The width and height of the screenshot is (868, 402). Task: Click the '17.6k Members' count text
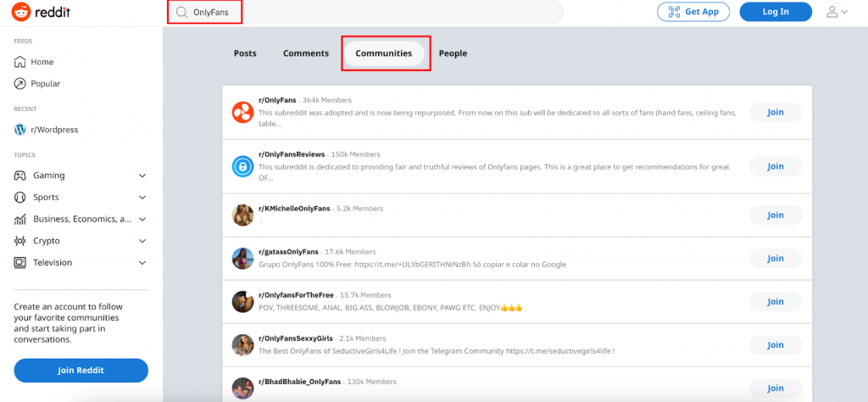pyautogui.click(x=350, y=252)
